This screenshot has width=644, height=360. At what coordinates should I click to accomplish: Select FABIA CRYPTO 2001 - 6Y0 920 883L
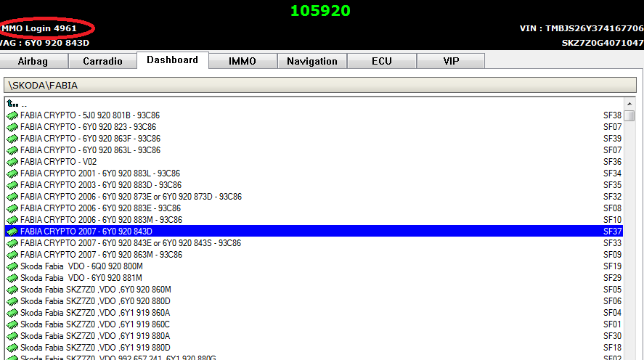pos(100,173)
